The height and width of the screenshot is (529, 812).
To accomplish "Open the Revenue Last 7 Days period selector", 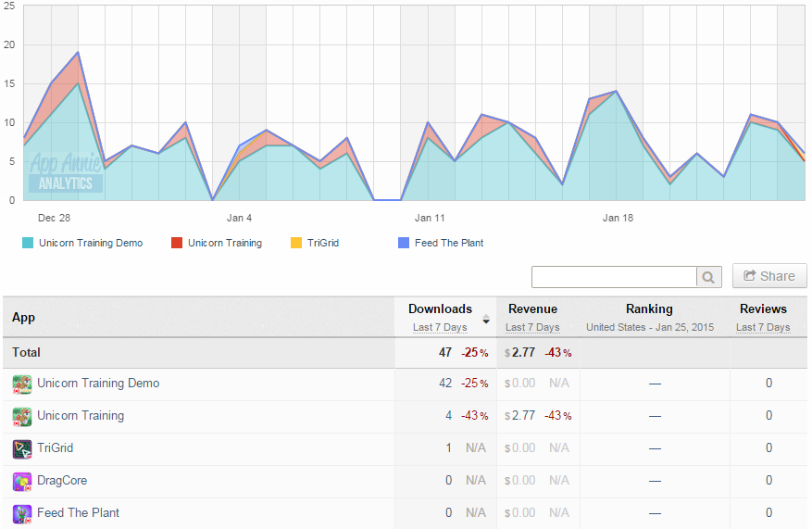I will click(x=532, y=327).
